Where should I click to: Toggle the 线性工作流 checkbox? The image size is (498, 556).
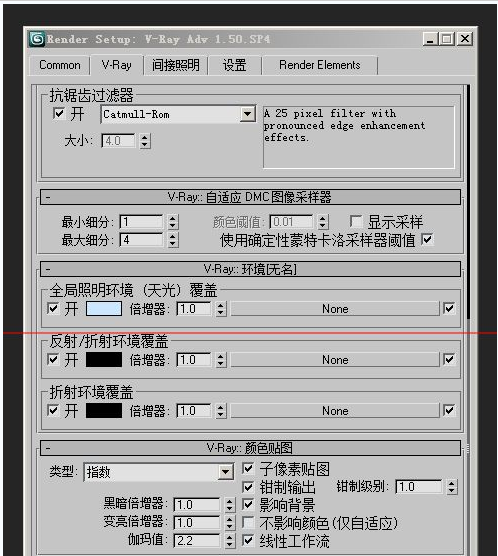coord(248,541)
